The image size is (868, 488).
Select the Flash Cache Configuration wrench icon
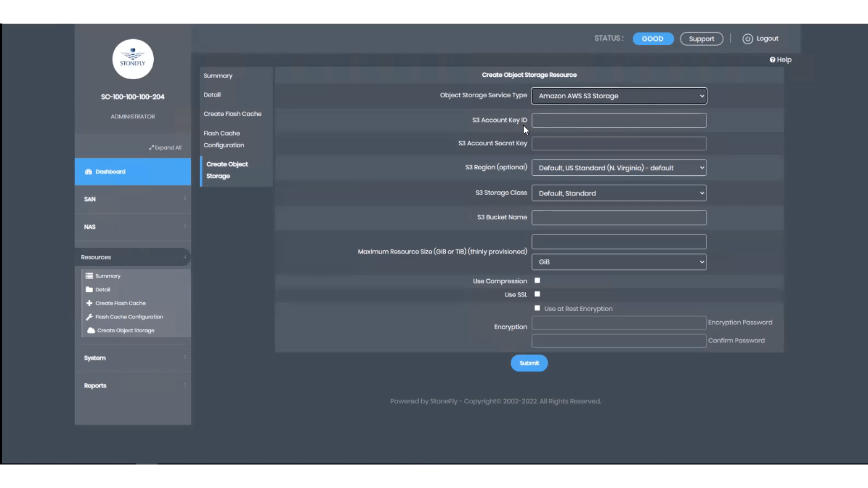90,316
